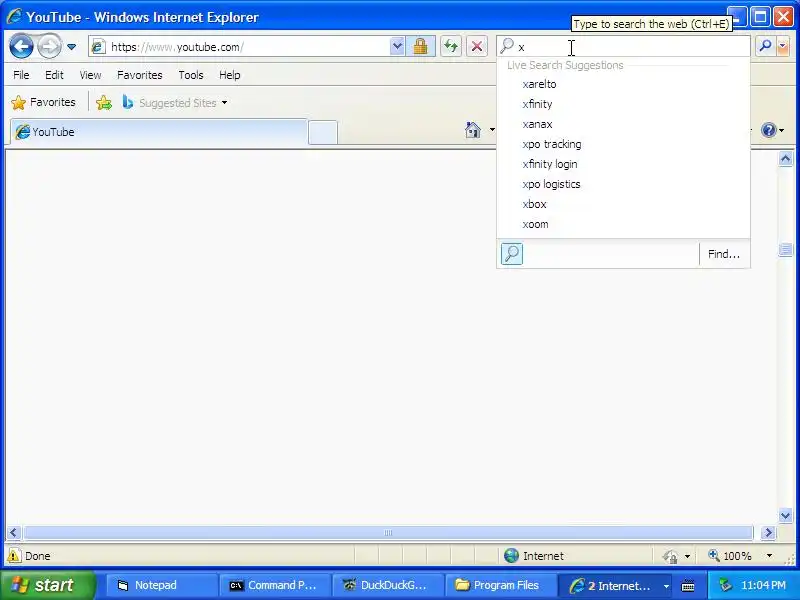Open the zoom level dropdown arrow
This screenshot has height=600, width=800.
[769, 556]
